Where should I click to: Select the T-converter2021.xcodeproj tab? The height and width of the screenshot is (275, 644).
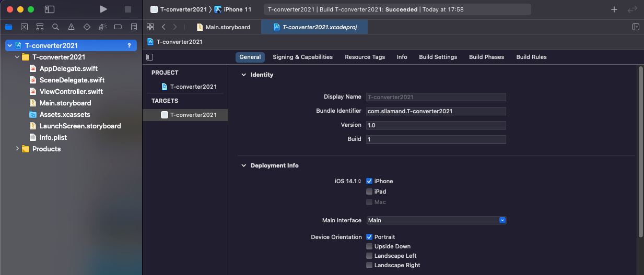(x=314, y=27)
